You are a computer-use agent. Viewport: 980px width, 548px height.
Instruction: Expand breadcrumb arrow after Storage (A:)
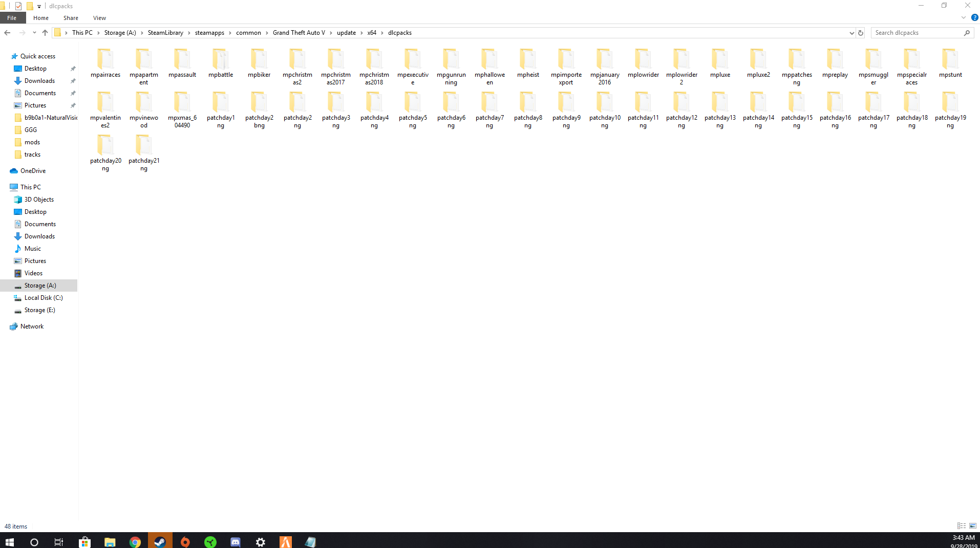point(142,33)
